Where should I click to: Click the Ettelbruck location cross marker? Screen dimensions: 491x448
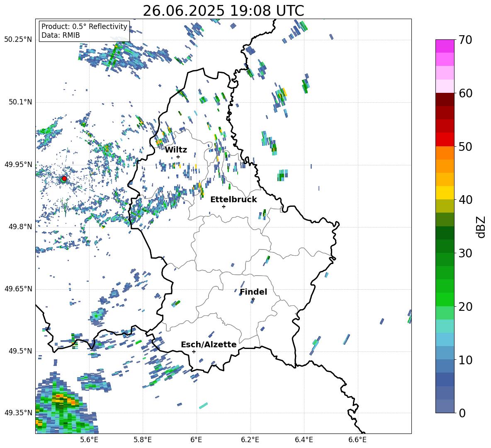[x=224, y=206]
